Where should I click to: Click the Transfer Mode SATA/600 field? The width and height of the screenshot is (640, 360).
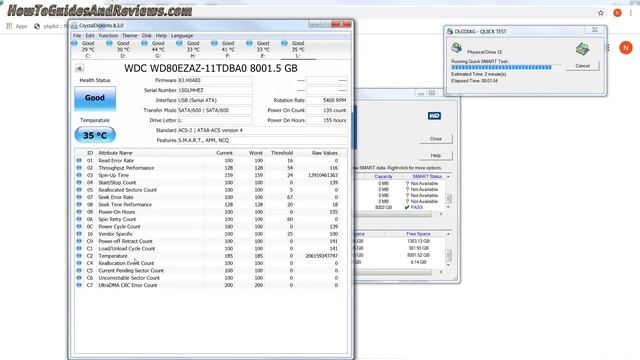click(215, 110)
